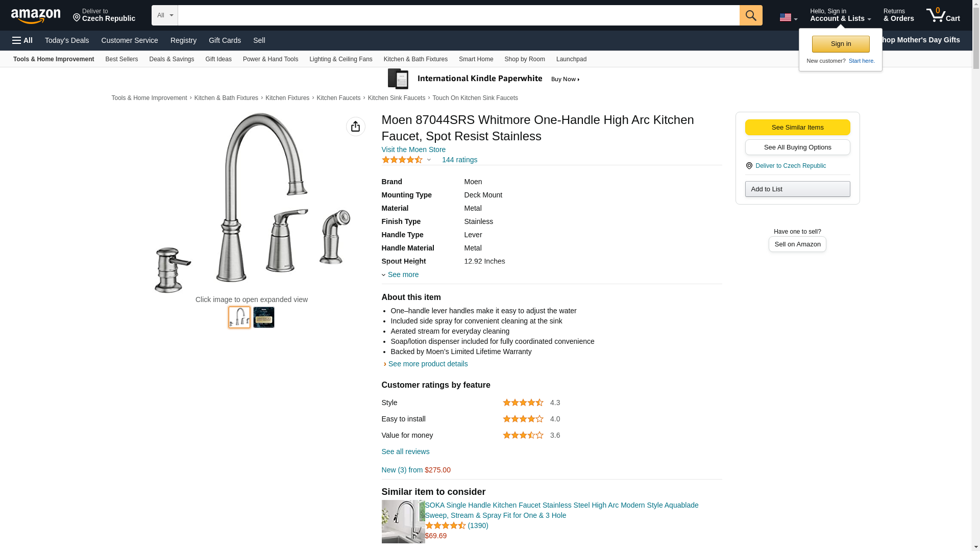Click the share icon on product image

tap(355, 127)
